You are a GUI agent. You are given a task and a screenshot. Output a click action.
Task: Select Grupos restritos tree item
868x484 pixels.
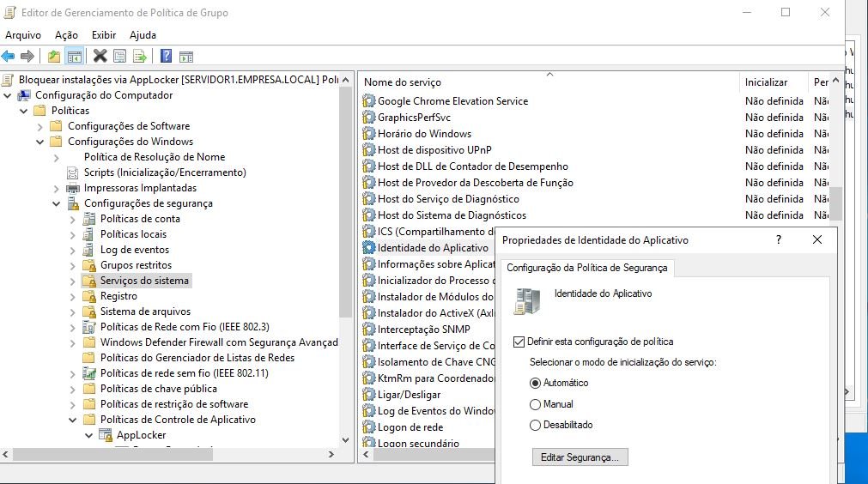click(x=136, y=265)
